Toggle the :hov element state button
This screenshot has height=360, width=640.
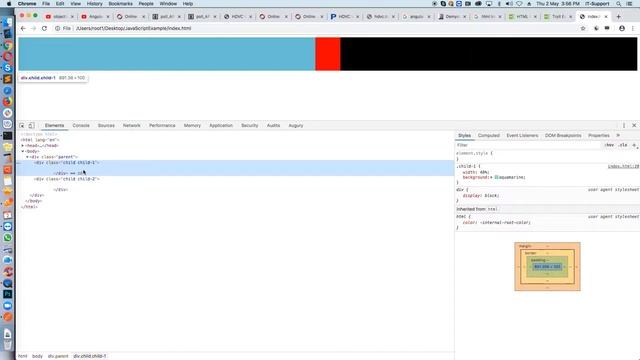coord(609,145)
